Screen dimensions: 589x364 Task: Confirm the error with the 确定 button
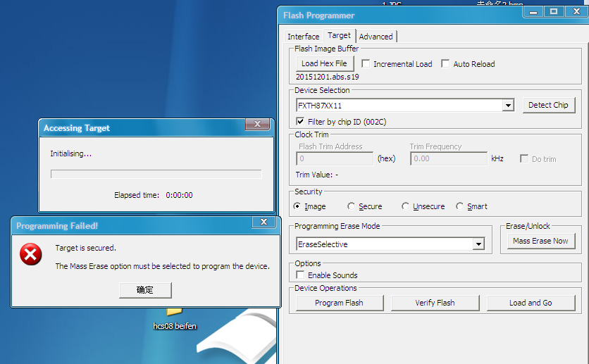pos(145,290)
